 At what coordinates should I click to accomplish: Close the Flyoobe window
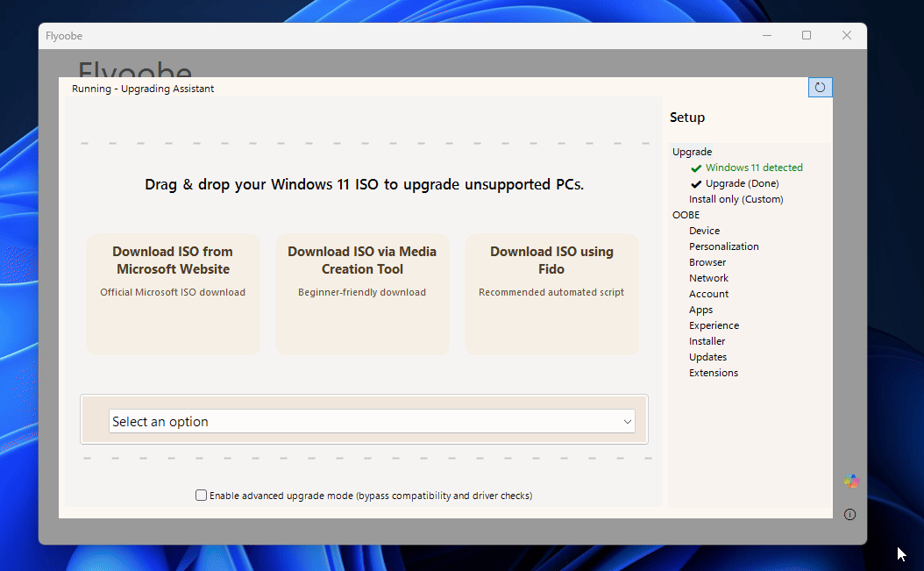pyautogui.click(x=847, y=35)
